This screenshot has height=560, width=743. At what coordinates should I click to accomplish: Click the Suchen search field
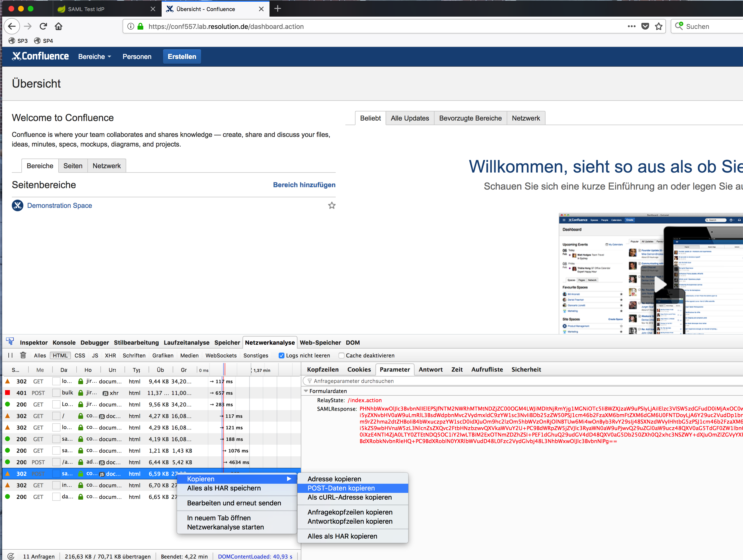(707, 26)
